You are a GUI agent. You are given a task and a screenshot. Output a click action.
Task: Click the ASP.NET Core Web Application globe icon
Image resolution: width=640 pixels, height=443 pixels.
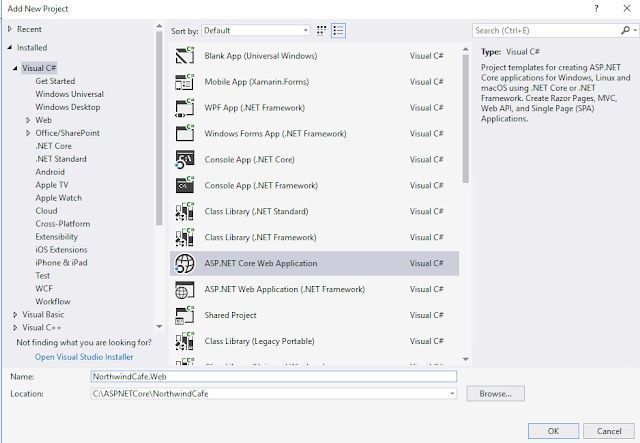click(x=184, y=263)
